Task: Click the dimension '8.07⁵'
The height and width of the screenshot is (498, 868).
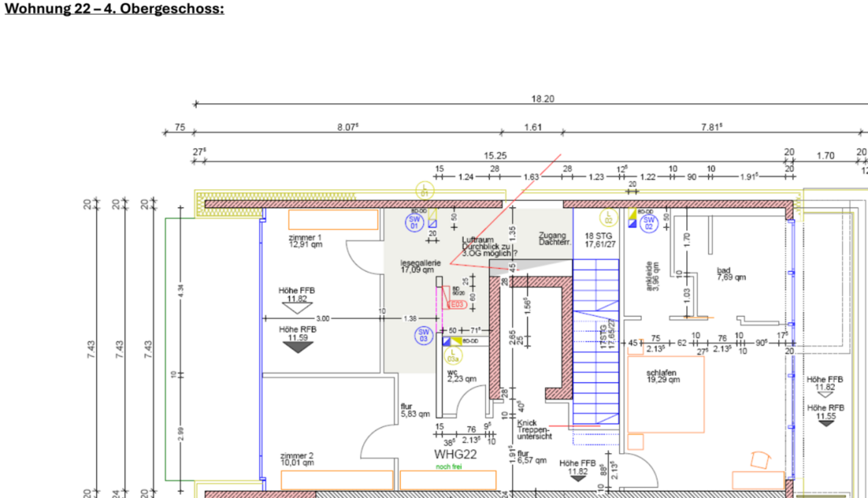Action: click(348, 127)
